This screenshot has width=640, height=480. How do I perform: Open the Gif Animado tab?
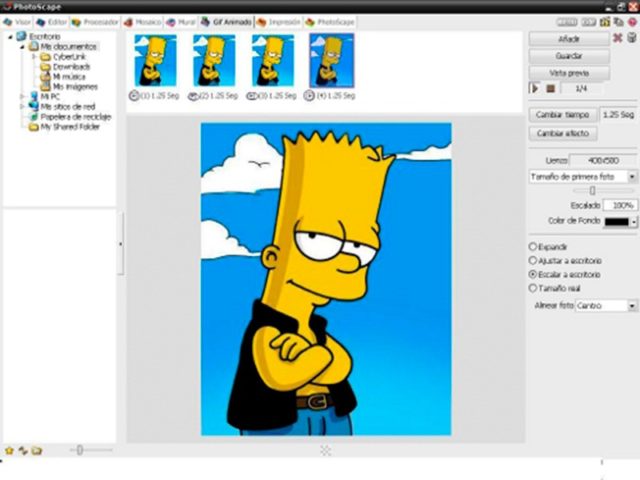(x=226, y=22)
